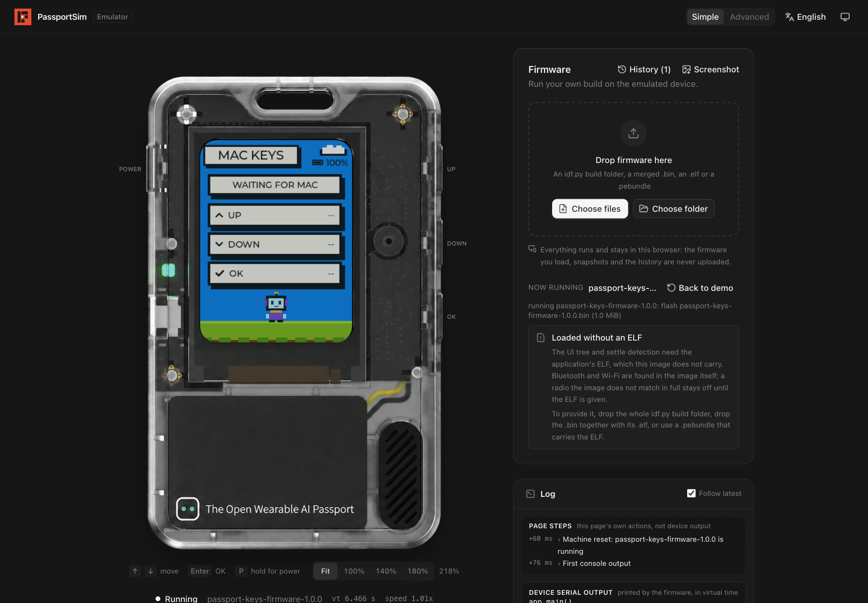Click the speed 1.01x readout
This screenshot has width=868, height=603.
(x=409, y=598)
